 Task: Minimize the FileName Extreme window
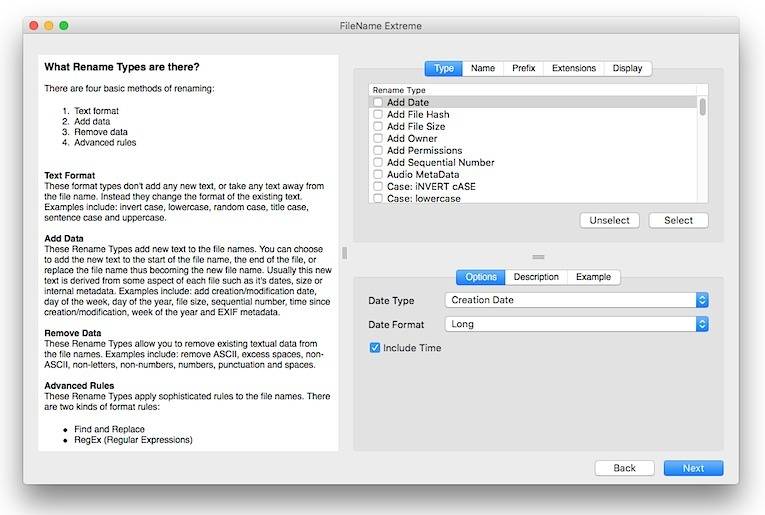[x=49, y=25]
